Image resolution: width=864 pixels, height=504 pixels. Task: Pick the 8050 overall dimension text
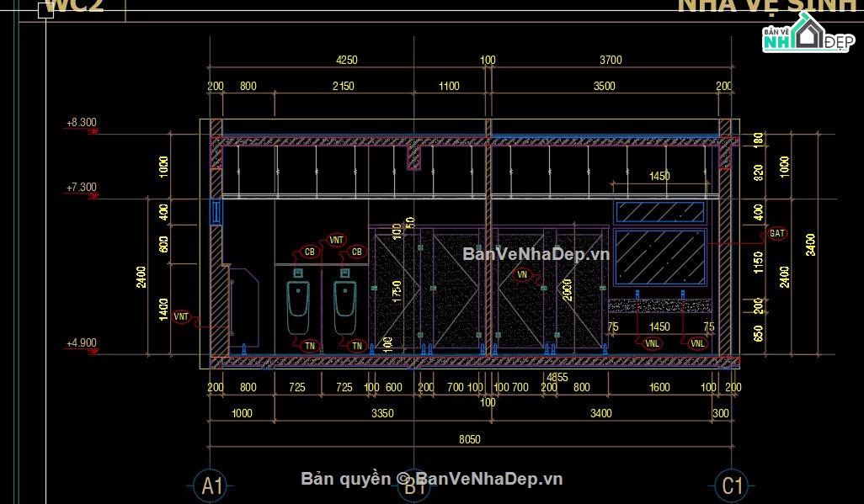tap(469, 439)
